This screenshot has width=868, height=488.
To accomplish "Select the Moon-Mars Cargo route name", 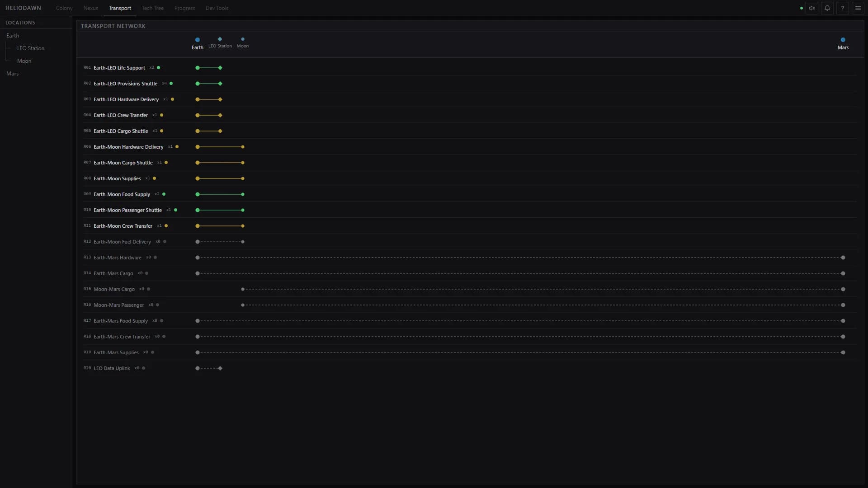I will pos(114,289).
